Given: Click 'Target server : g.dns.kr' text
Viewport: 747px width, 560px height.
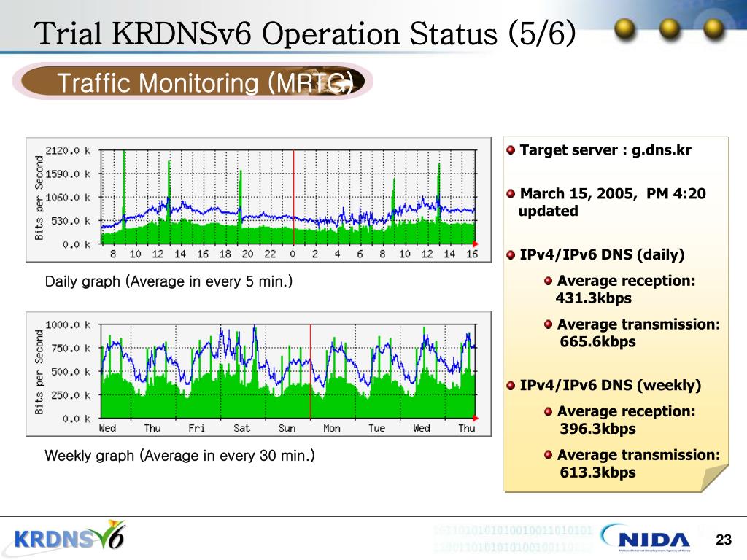Looking at the screenshot, I should coord(605,150).
